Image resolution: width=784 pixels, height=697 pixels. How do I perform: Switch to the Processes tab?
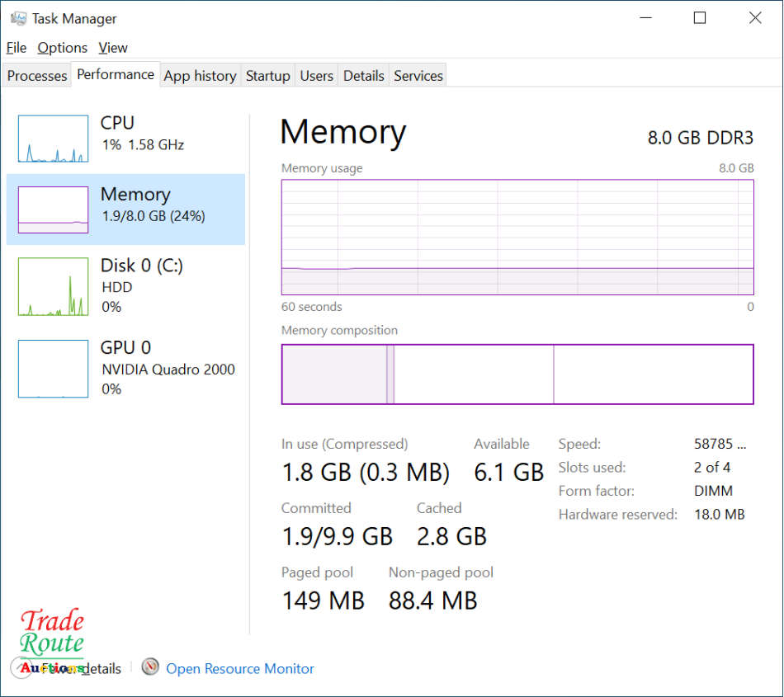pyautogui.click(x=37, y=76)
